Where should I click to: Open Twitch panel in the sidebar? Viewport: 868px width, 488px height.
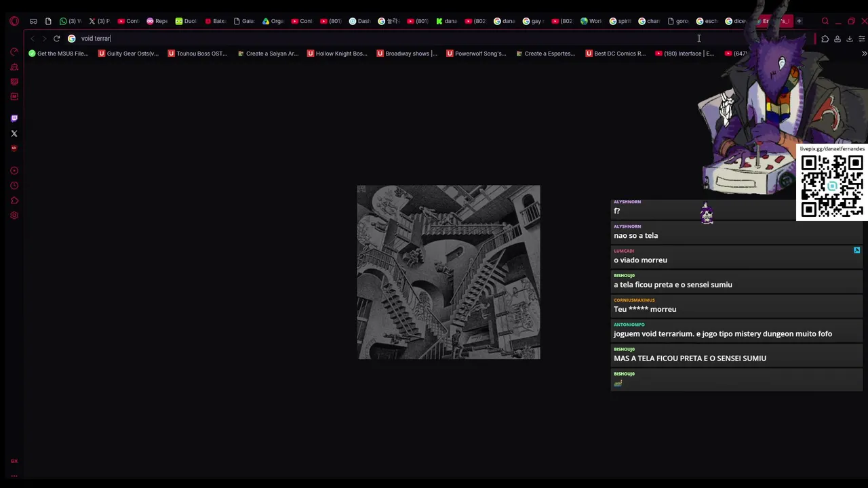click(14, 119)
